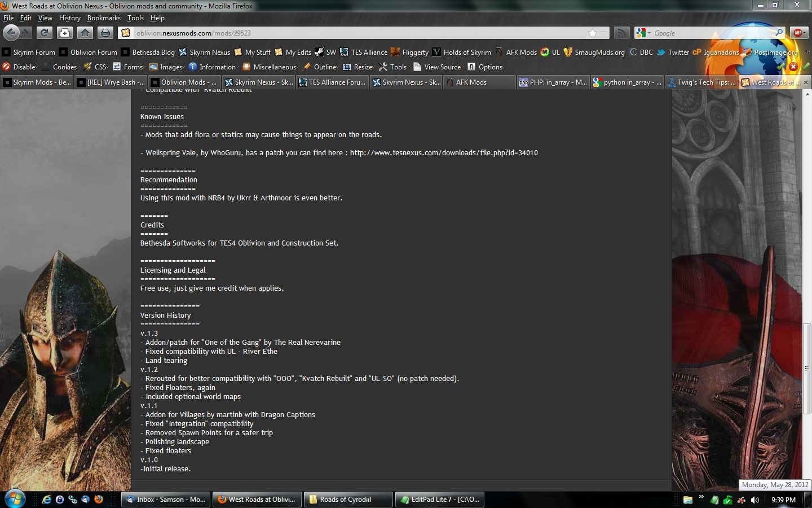This screenshot has height=508, width=812.
Task: Bookmark this page with the star icon
Action: point(593,33)
